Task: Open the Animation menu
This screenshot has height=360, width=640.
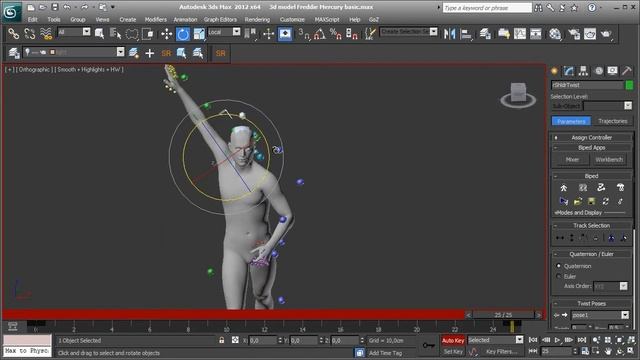Action: point(185,19)
